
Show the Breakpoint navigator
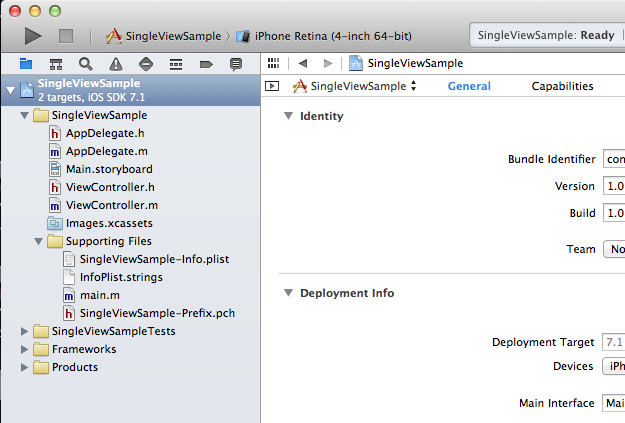click(x=206, y=64)
